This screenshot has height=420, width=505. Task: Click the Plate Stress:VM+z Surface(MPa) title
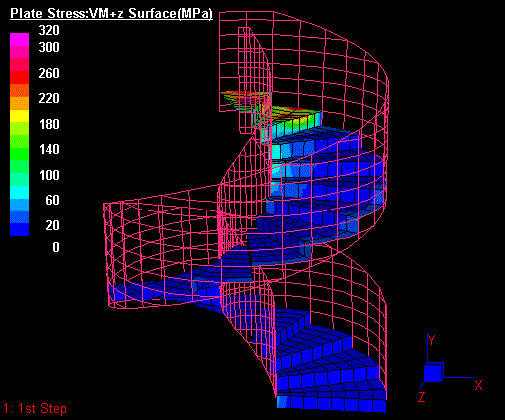point(111,14)
